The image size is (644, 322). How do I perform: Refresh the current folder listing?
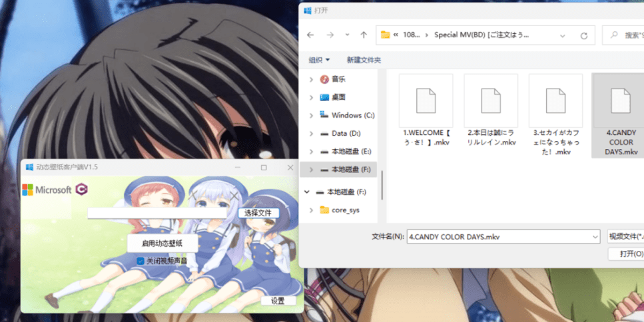583,35
